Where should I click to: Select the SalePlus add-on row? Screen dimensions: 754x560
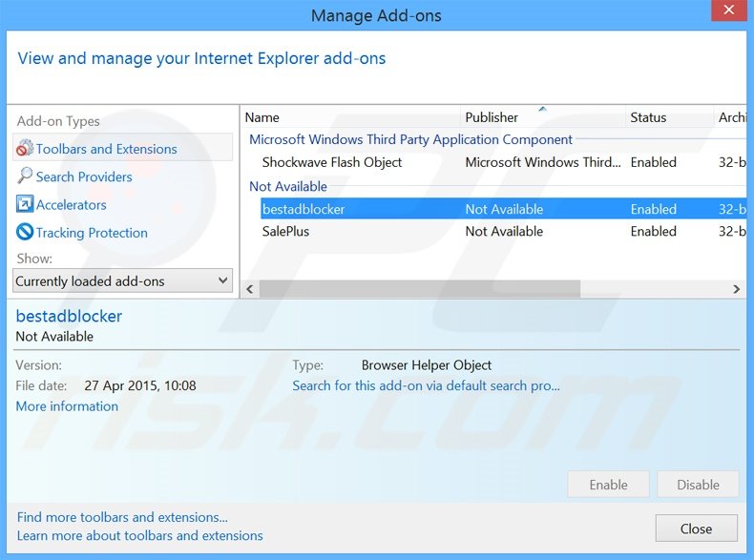click(504, 231)
